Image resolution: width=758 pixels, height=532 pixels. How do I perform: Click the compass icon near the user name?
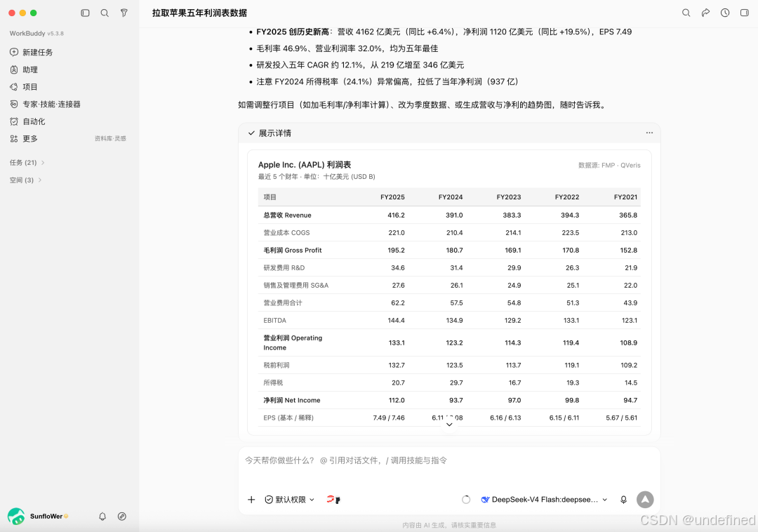tap(122, 517)
